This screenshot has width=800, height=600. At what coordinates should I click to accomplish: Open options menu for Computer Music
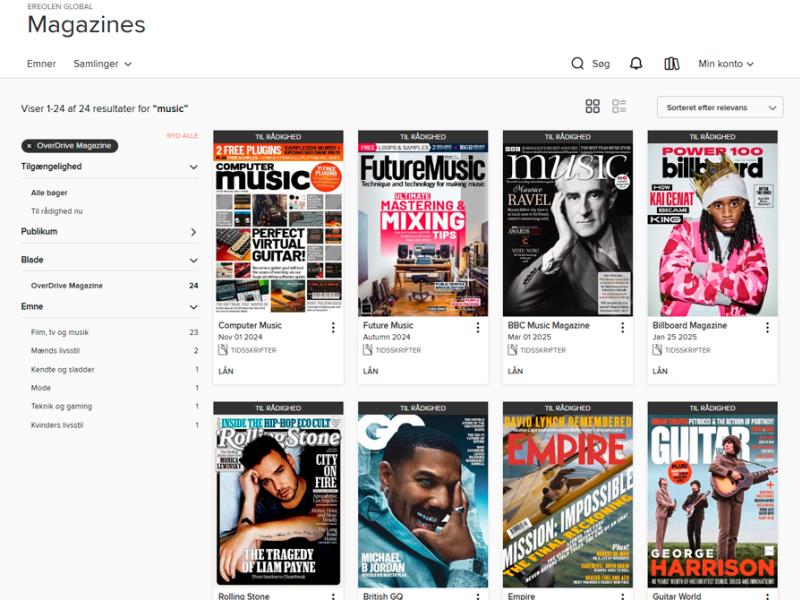[333, 327]
